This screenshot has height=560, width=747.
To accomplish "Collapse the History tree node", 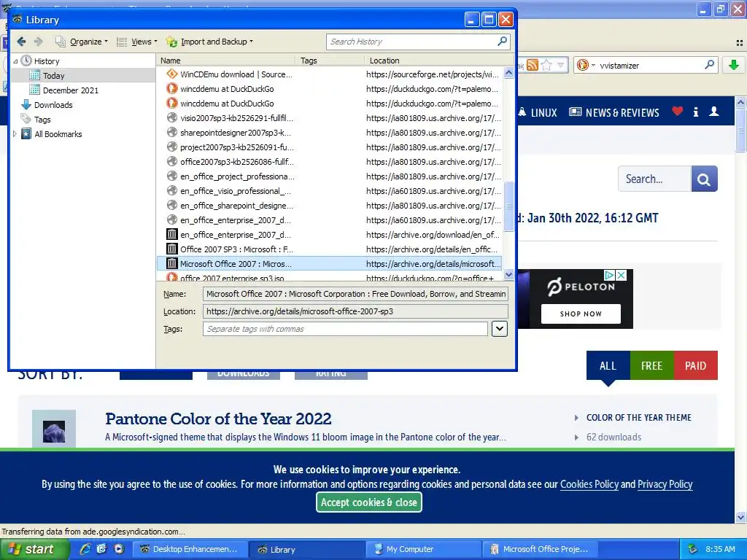I will [x=15, y=61].
